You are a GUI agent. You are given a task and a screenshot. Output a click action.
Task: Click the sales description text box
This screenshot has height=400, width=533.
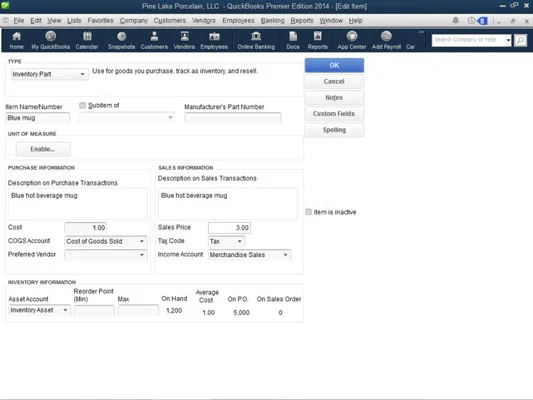coord(228,204)
